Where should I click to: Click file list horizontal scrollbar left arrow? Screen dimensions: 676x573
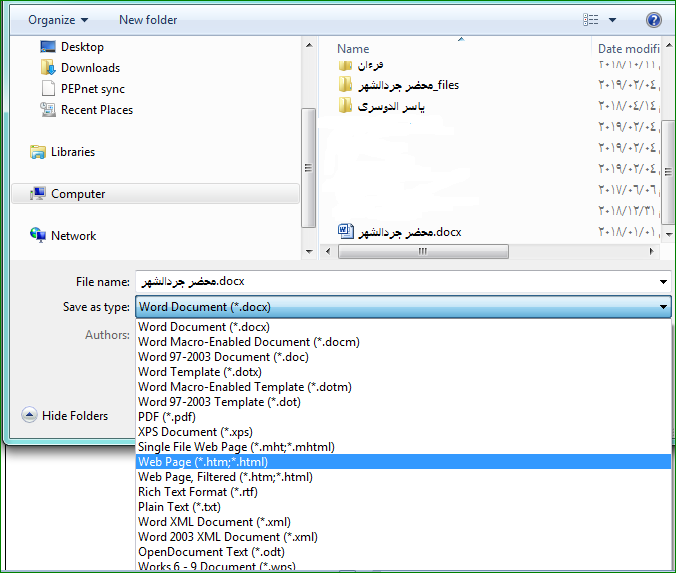[328, 251]
